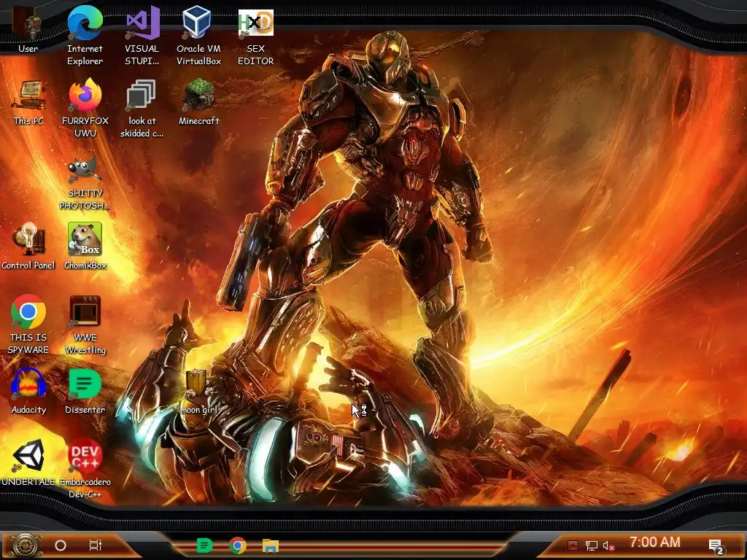747x560 pixels.
Task: Click the muted volume tray icon
Action: [608, 545]
